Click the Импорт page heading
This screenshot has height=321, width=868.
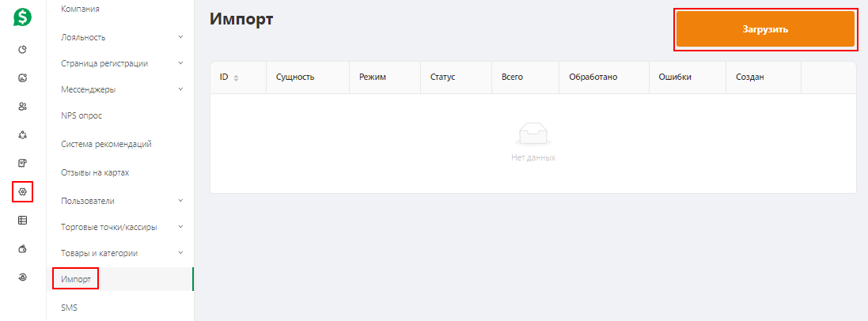[x=241, y=19]
